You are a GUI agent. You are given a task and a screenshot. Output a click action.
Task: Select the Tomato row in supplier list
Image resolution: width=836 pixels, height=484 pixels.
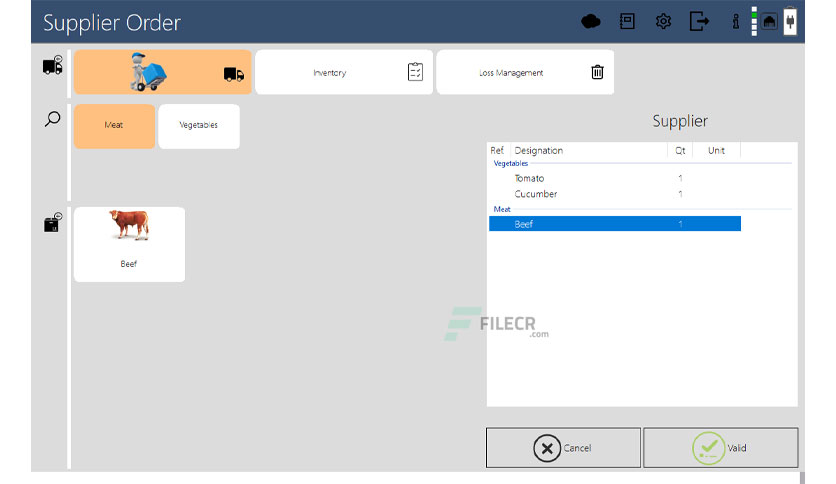click(x=615, y=178)
